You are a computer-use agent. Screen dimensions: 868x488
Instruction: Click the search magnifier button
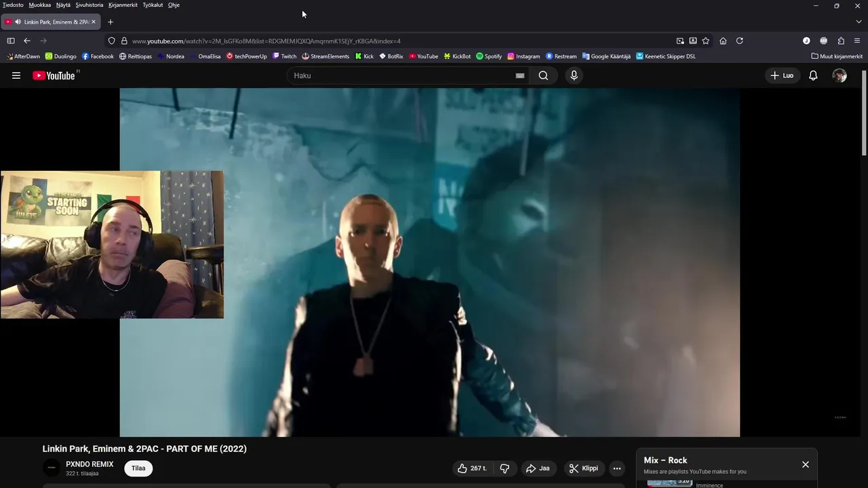tap(543, 75)
